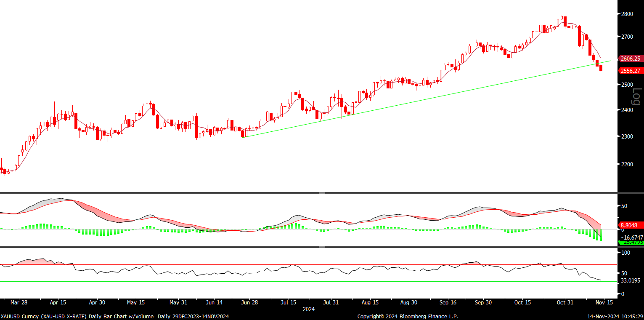Click the 2024 year label under the dates
The height and width of the screenshot is (320, 644).
(x=309, y=309)
